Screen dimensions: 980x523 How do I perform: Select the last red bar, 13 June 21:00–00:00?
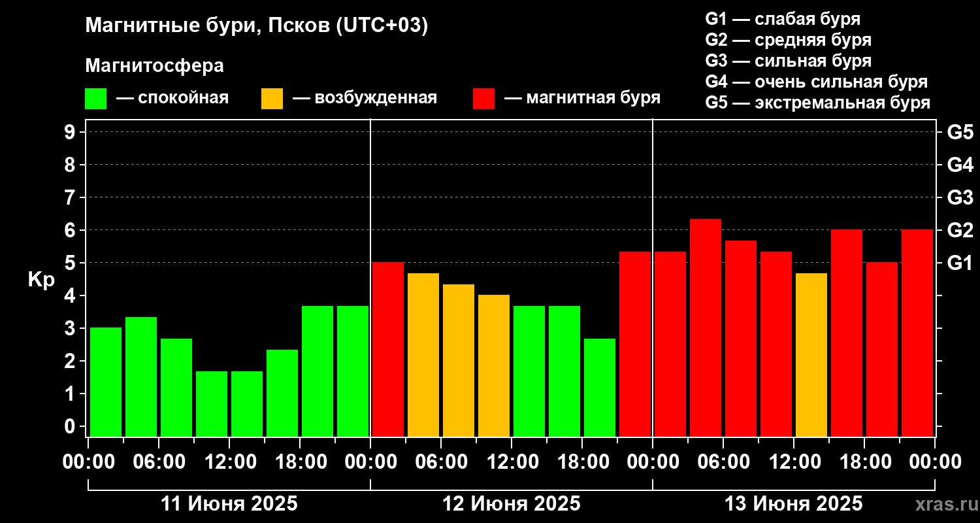tap(917, 333)
